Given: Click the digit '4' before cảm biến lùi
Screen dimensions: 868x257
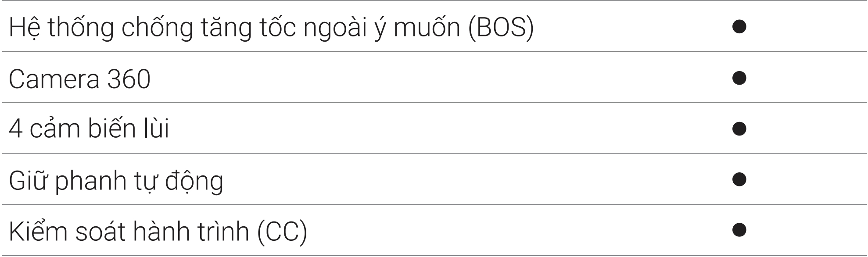Looking at the screenshot, I should point(16,130).
